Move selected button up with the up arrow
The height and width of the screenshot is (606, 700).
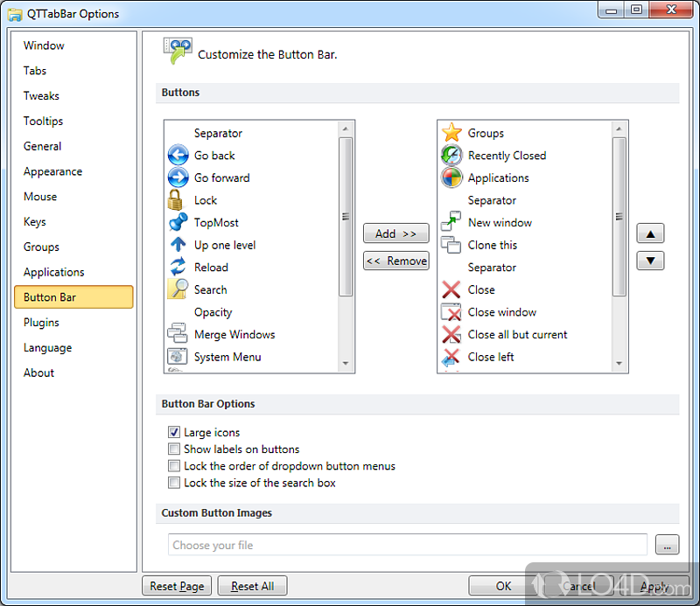650,233
